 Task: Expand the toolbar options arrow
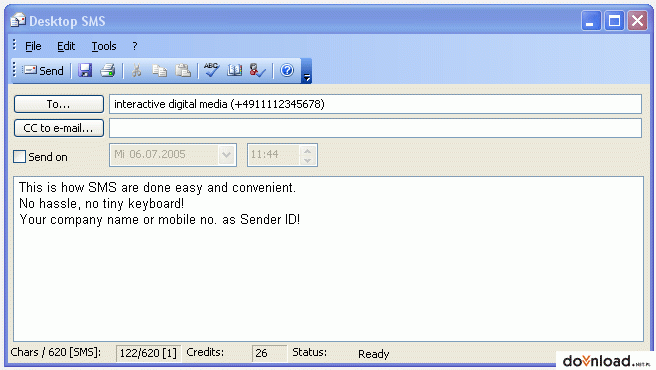pyautogui.click(x=307, y=71)
